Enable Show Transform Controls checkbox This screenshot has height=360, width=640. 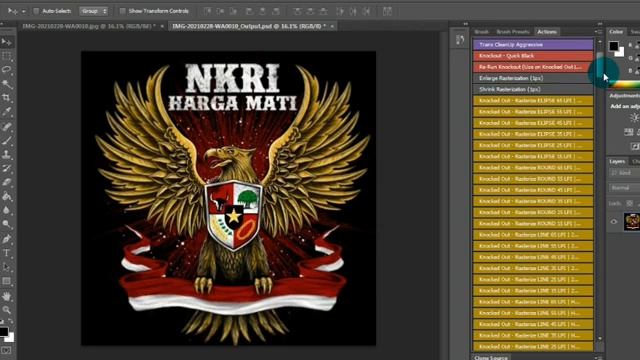coord(122,11)
